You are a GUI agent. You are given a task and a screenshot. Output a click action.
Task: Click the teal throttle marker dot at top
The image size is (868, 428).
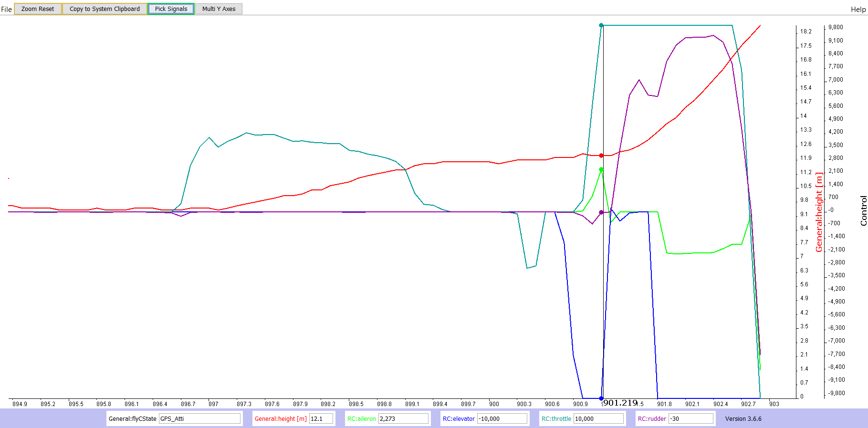point(601,25)
